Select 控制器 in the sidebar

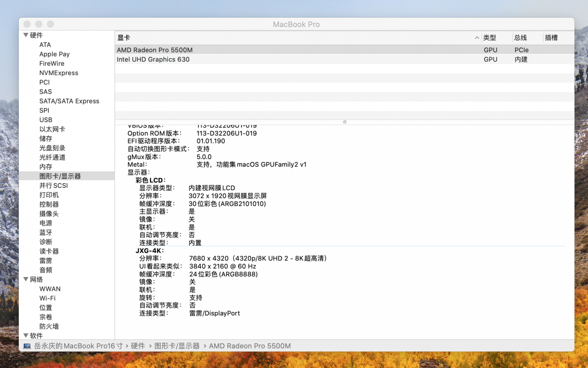pos(49,204)
